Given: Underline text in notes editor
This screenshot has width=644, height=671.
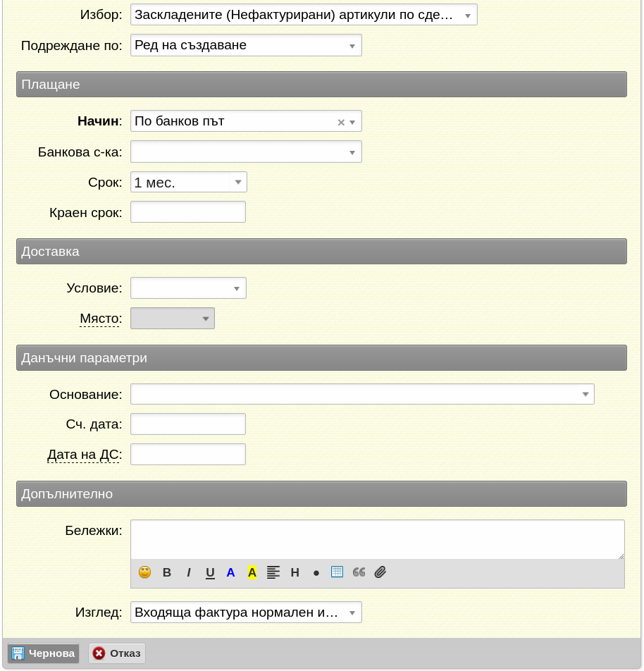Looking at the screenshot, I should coord(210,572).
